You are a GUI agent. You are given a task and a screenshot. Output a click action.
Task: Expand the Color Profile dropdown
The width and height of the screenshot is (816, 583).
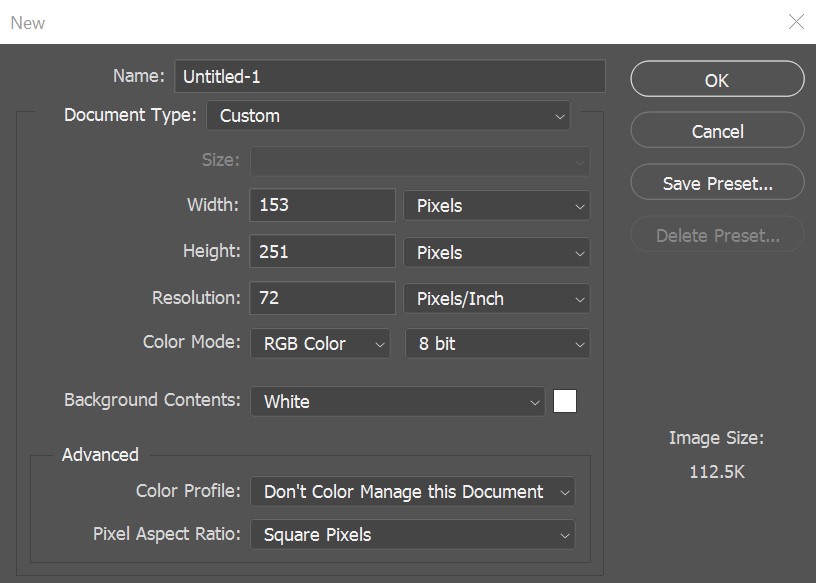pyautogui.click(x=413, y=491)
